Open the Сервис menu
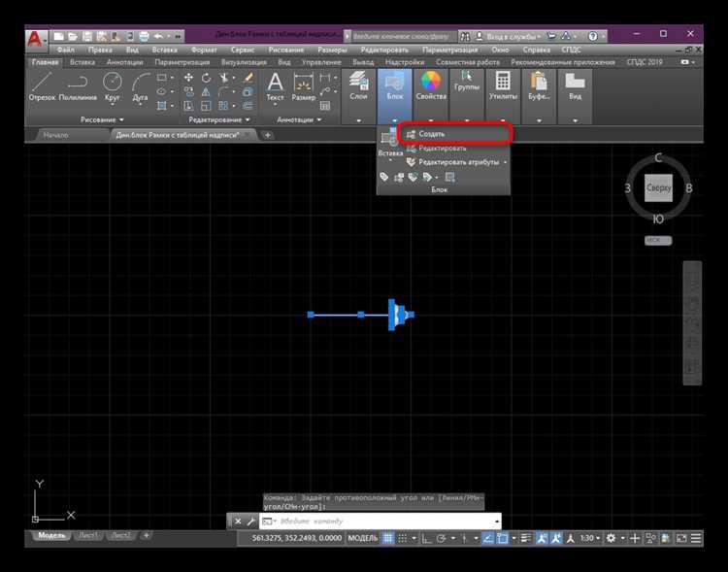 [242, 50]
